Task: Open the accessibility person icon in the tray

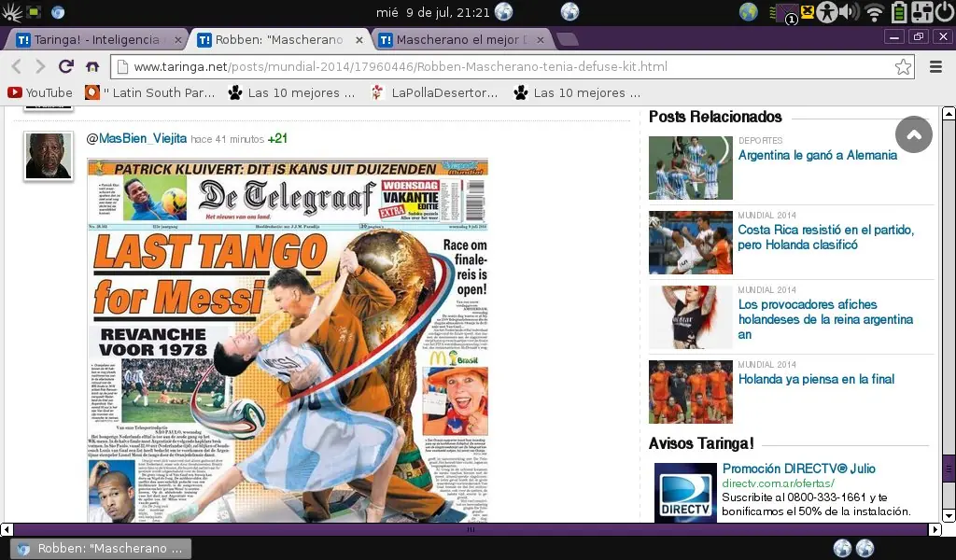Action: [x=827, y=12]
